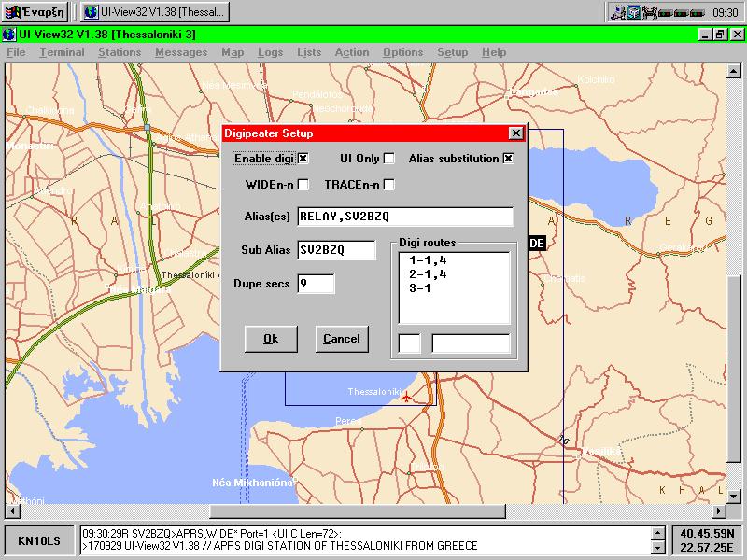
Task: Confirm digipeater settings with Ok
Action: click(271, 339)
